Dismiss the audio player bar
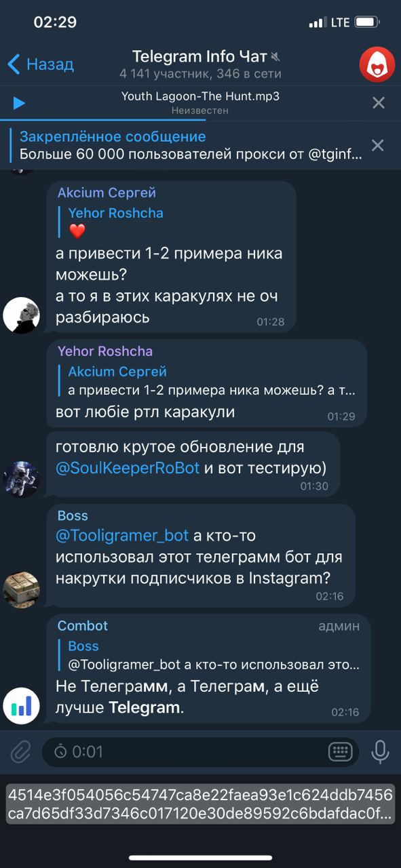The image size is (401, 868). click(379, 103)
